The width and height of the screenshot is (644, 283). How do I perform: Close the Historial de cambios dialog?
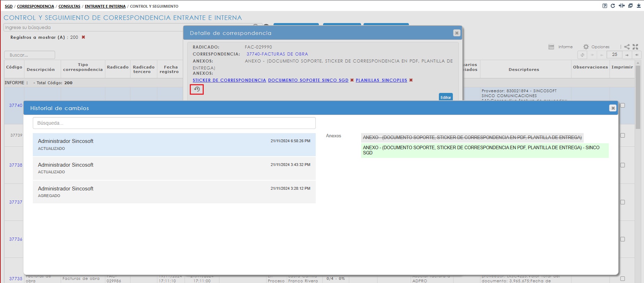pyautogui.click(x=613, y=108)
